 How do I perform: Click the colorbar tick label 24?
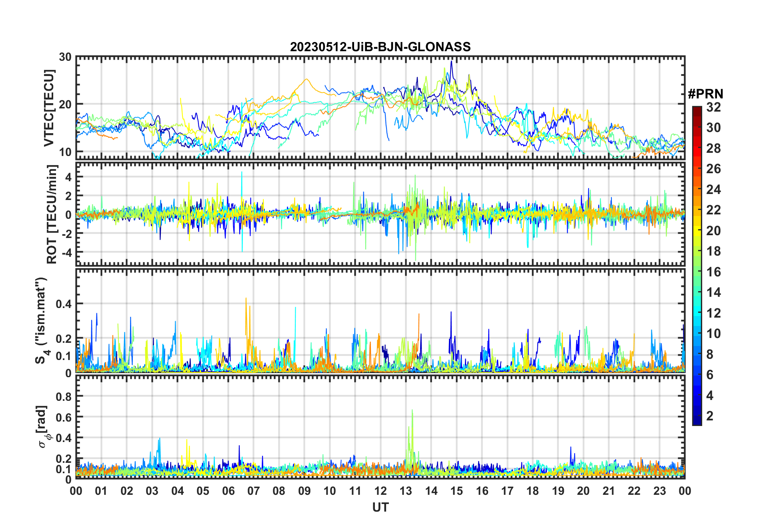pos(713,190)
